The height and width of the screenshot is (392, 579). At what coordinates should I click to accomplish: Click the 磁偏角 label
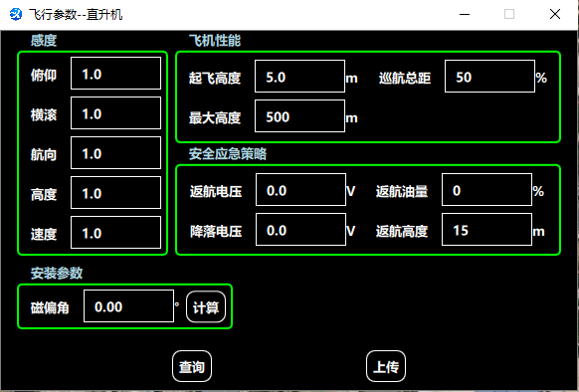50,307
